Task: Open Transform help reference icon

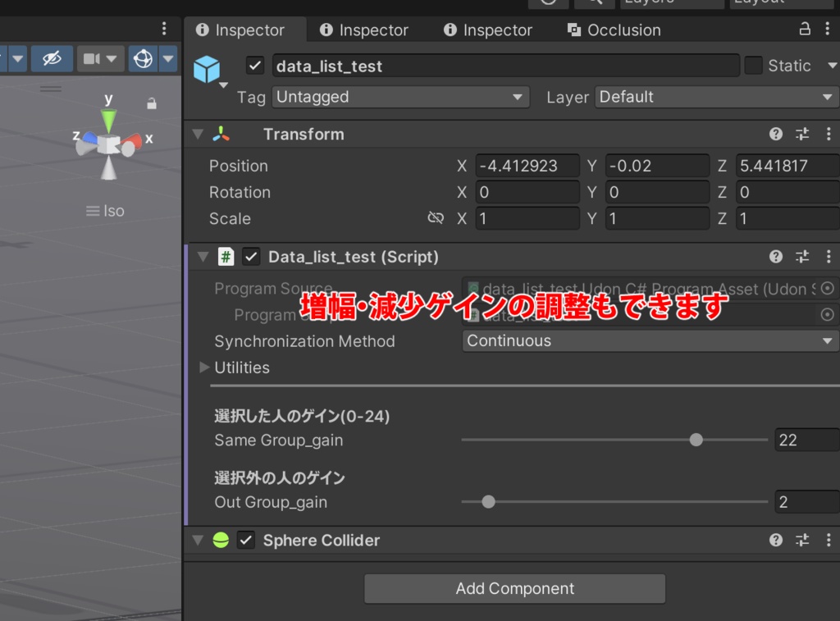Action: tap(776, 134)
